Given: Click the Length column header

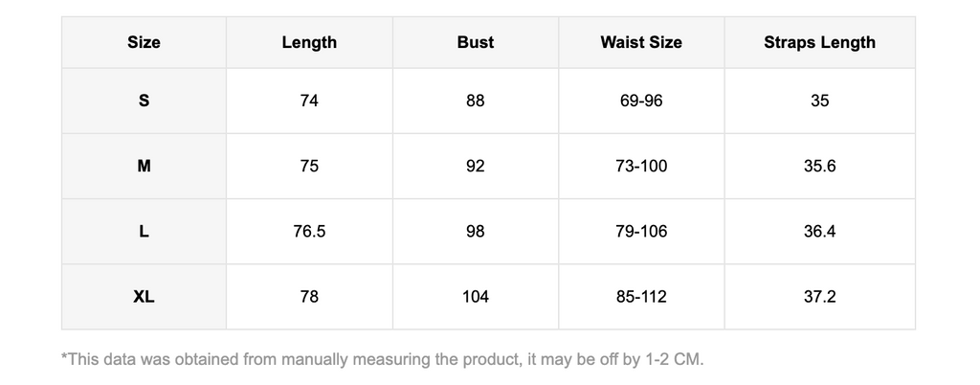Looking at the screenshot, I should pos(309,42).
